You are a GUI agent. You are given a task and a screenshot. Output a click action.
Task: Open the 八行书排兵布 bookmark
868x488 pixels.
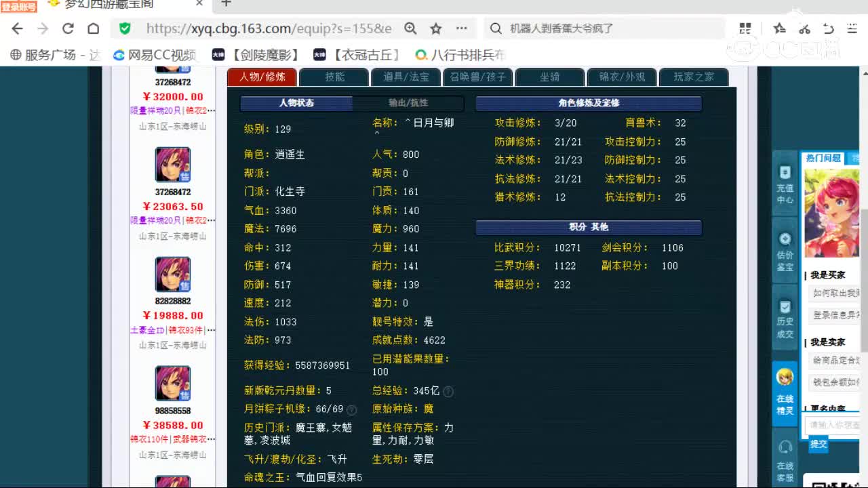(x=460, y=55)
